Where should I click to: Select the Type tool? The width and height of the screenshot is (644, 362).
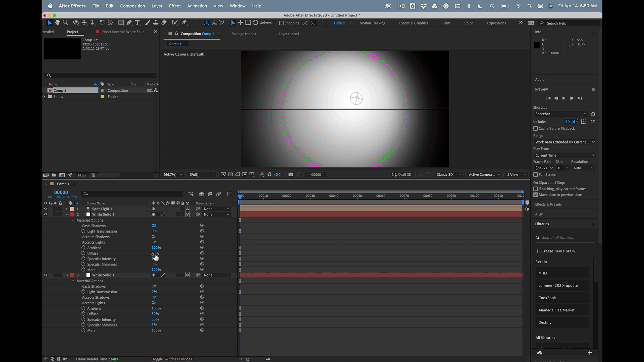(137, 22)
